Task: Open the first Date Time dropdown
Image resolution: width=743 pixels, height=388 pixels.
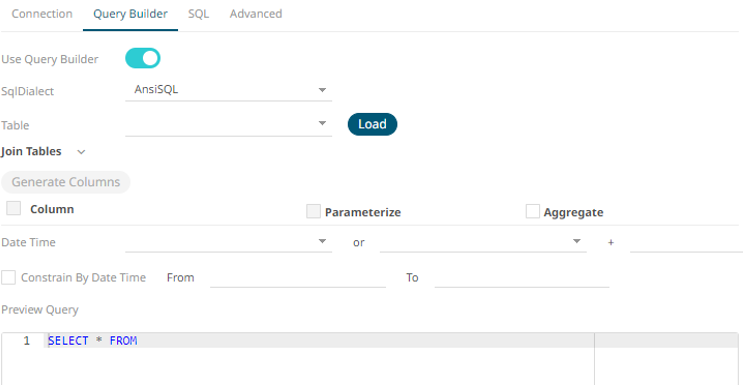Action: point(228,242)
